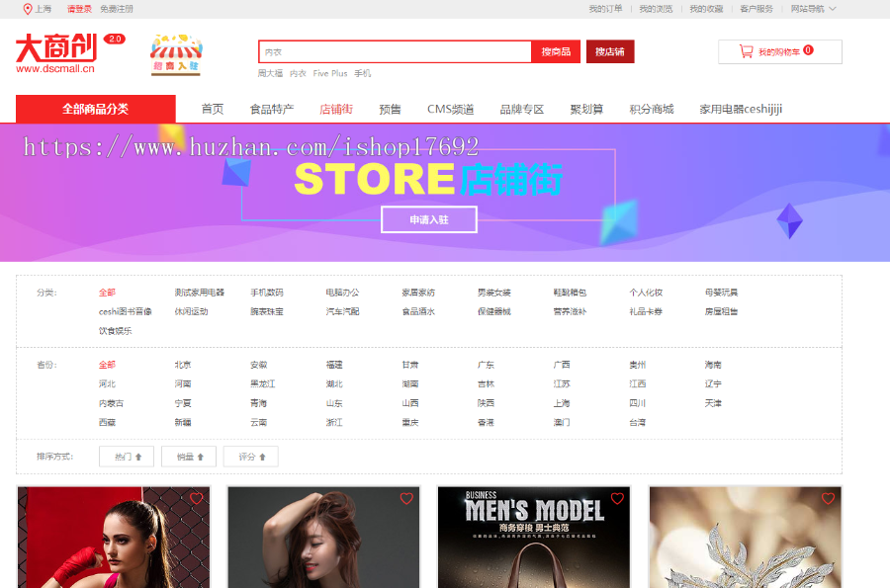Click the heart on the second model photo
890x588 pixels.
coord(407,499)
